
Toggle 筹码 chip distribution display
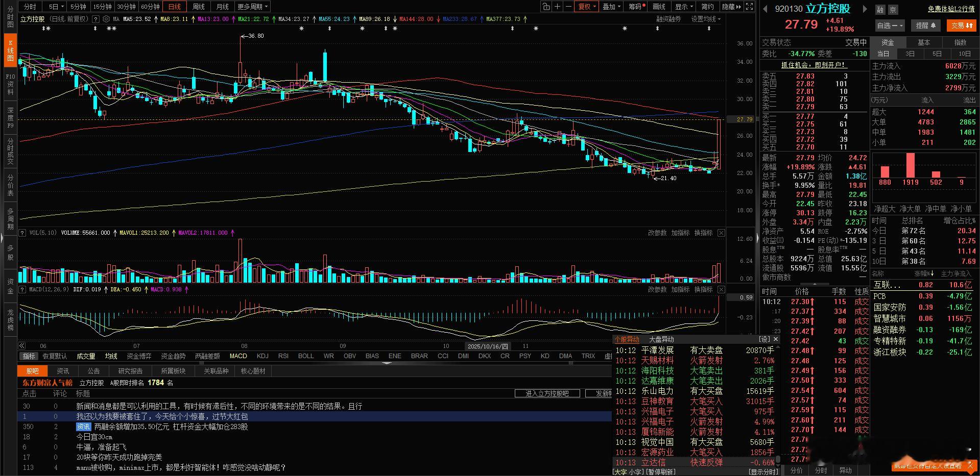click(x=636, y=7)
